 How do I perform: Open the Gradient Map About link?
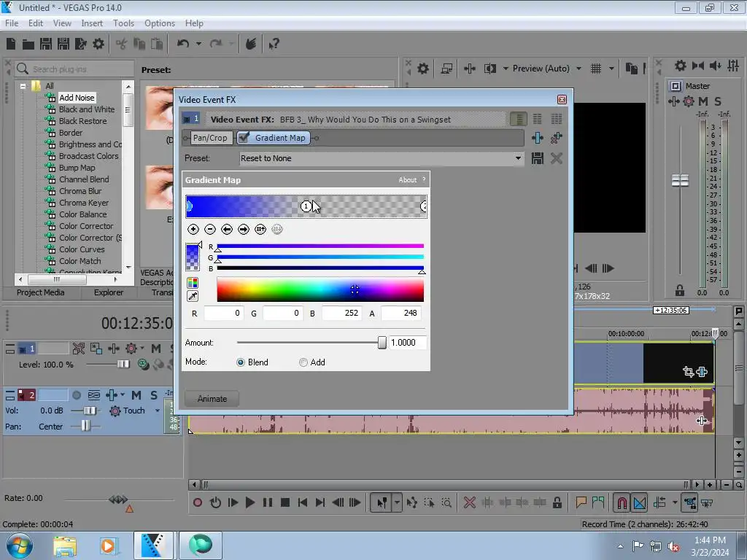click(x=407, y=180)
